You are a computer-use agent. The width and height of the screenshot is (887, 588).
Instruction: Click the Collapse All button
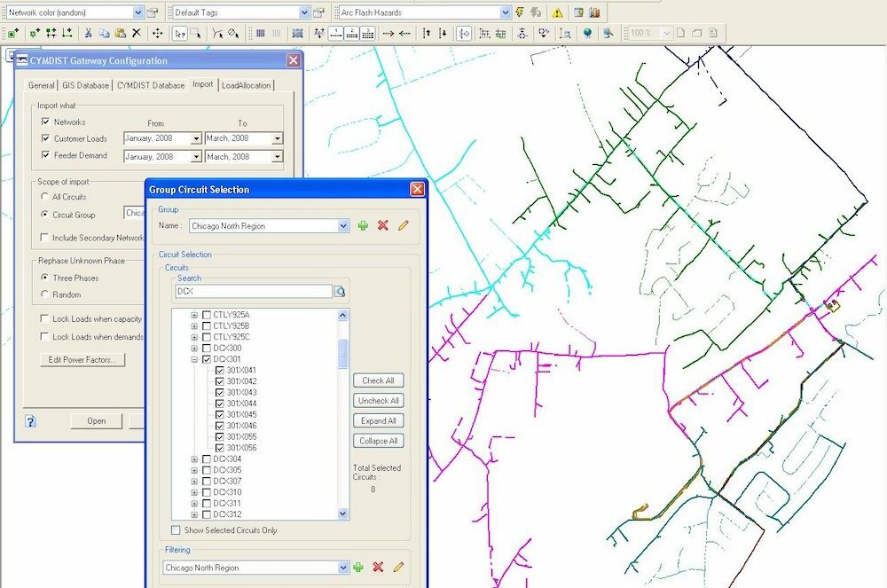coord(379,441)
